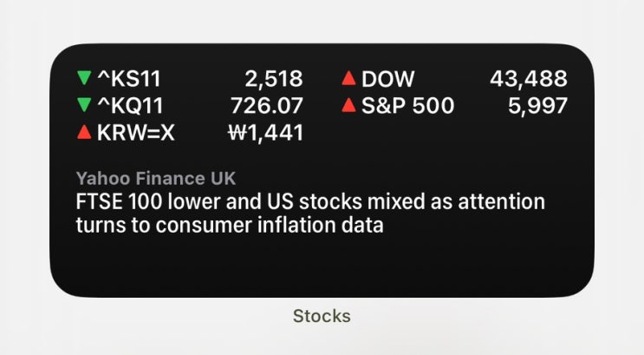The height and width of the screenshot is (355, 644).
Task: Click the ^KS11 price 2,518
Action: tap(274, 80)
